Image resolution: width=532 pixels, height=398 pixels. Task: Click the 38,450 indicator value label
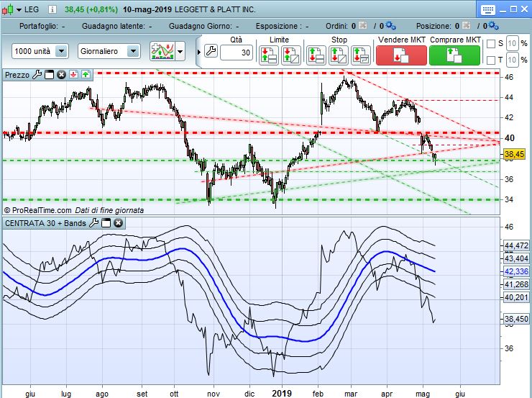point(516,319)
